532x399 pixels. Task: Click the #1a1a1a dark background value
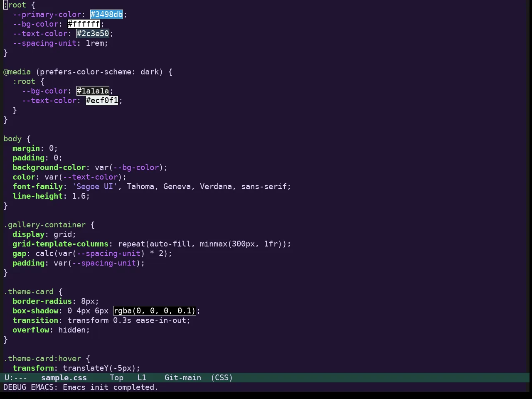coord(93,91)
